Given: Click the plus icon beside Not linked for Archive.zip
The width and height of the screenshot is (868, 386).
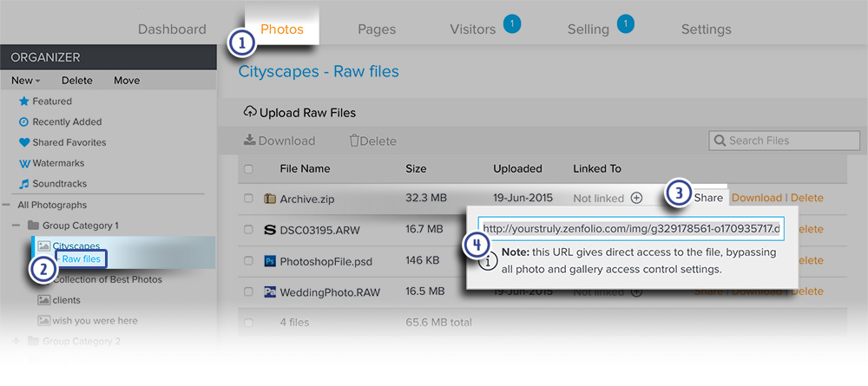Looking at the screenshot, I should click(636, 198).
